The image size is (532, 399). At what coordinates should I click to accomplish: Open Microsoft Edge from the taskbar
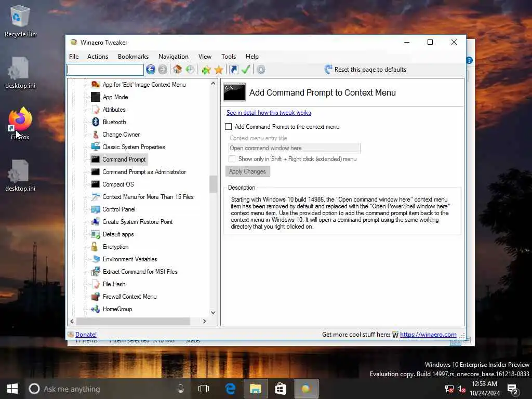(230, 389)
